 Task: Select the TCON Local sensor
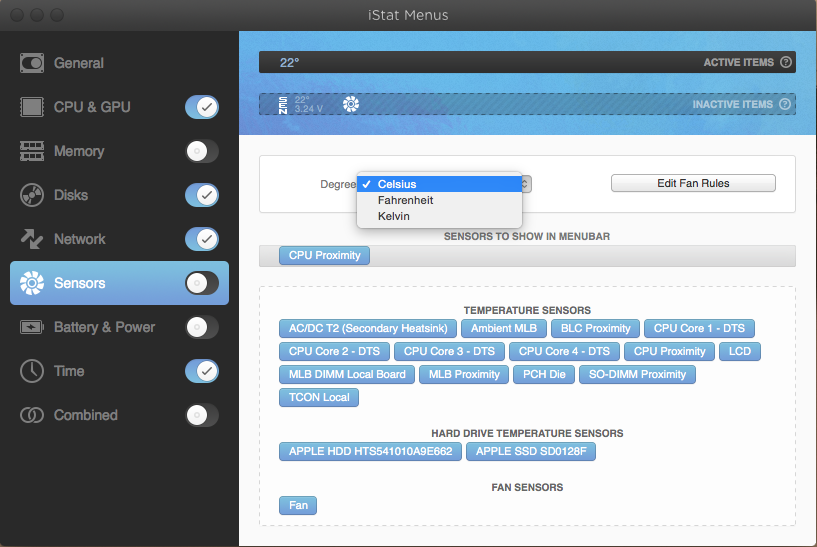(318, 397)
